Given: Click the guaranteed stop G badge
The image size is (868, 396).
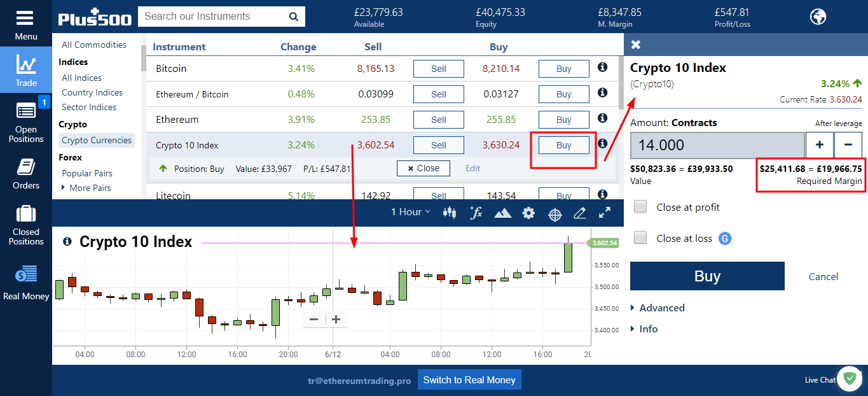Looking at the screenshot, I should click(x=725, y=239).
